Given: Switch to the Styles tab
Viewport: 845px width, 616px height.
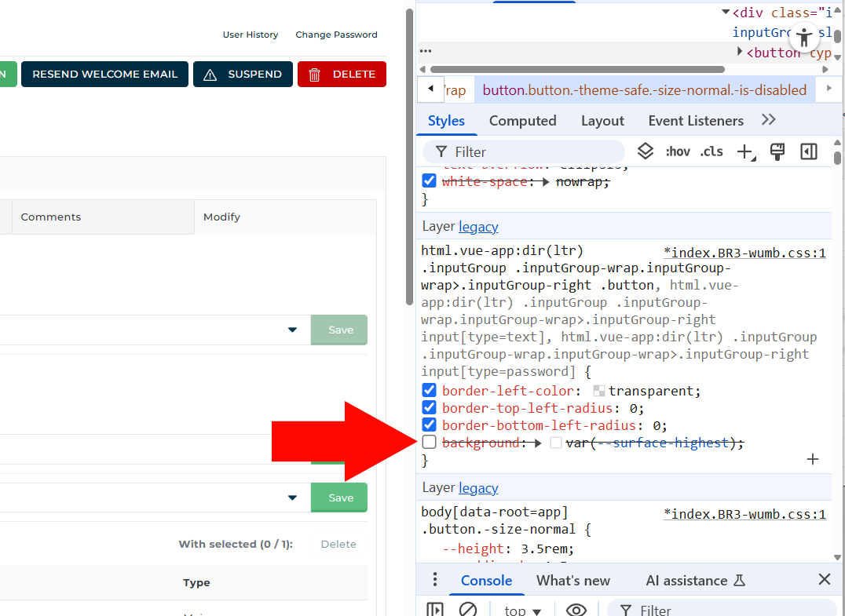Looking at the screenshot, I should click(x=446, y=121).
